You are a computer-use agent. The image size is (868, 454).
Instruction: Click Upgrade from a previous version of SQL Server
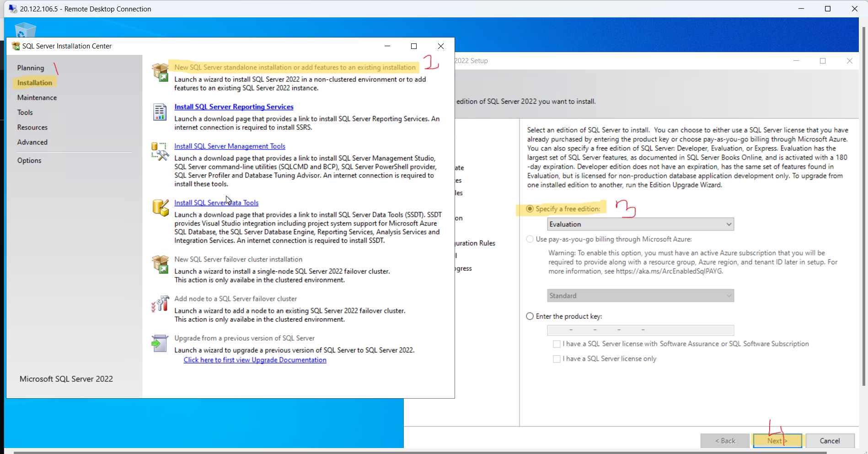[x=244, y=338]
